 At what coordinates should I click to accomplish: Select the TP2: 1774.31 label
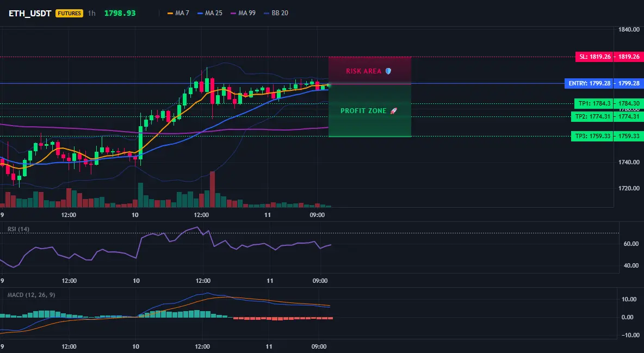pos(592,117)
